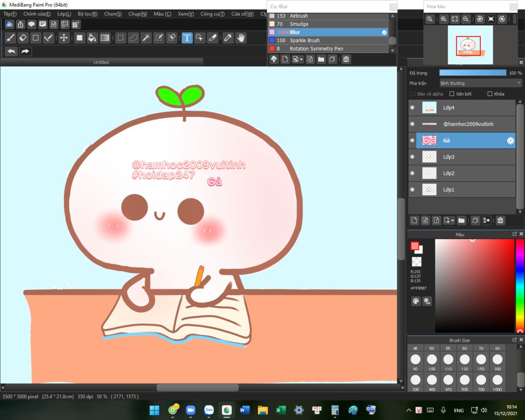The image size is (525, 420).
Task: Open the Xem(V) menu
Action: 186,14
